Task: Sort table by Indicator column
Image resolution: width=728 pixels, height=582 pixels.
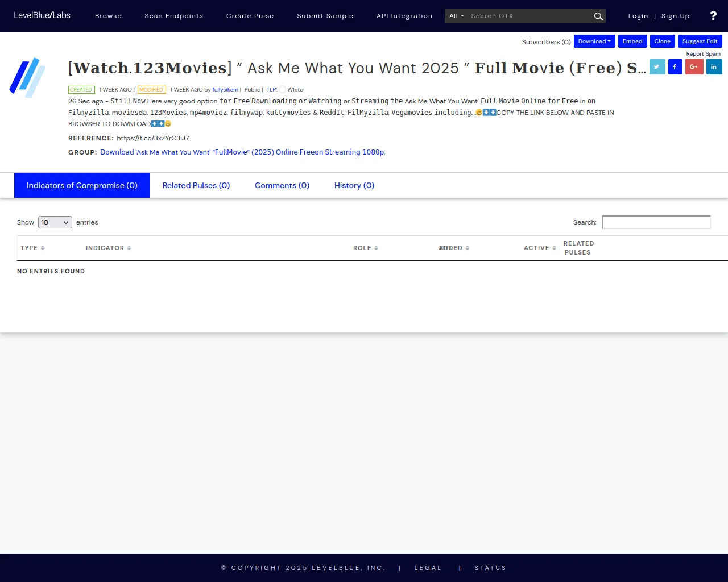Action: pos(108,248)
